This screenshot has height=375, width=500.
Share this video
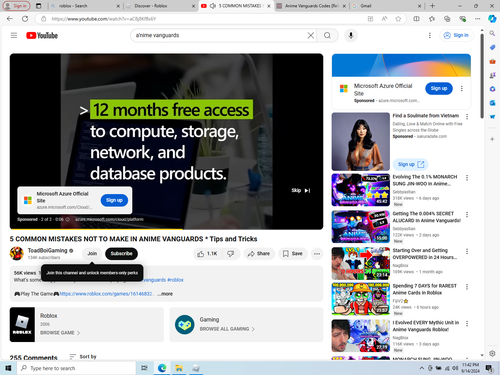[x=258, y=254]
